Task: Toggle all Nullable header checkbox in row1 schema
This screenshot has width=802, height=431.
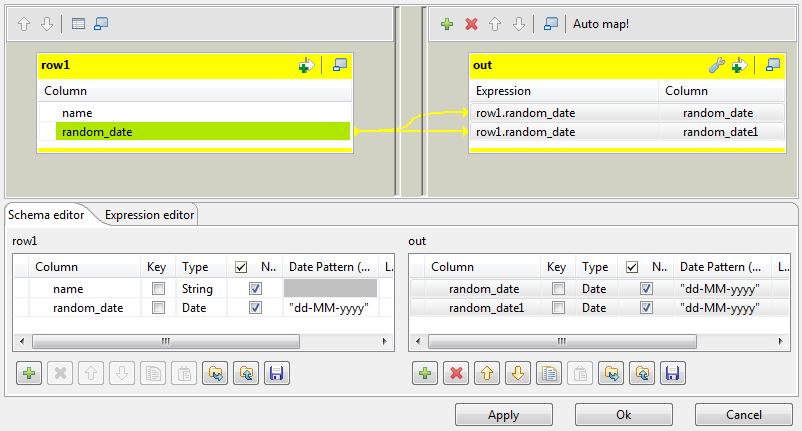Action: click(x=241, y=267)
